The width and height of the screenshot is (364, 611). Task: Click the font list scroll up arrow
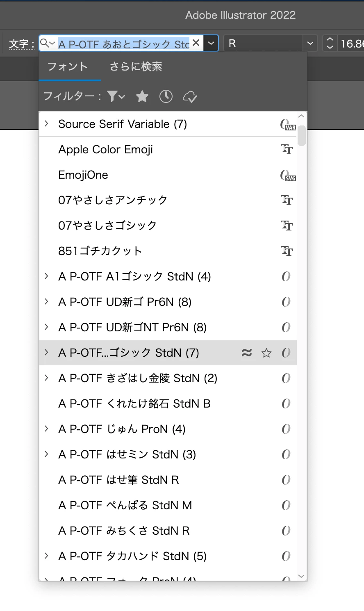coord(302,116)
